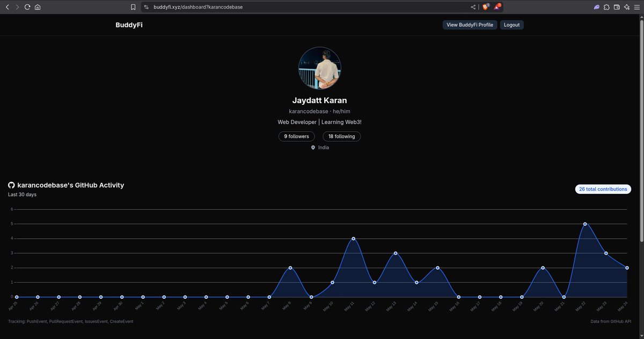Click the 18 following badge

click(341, 136)
